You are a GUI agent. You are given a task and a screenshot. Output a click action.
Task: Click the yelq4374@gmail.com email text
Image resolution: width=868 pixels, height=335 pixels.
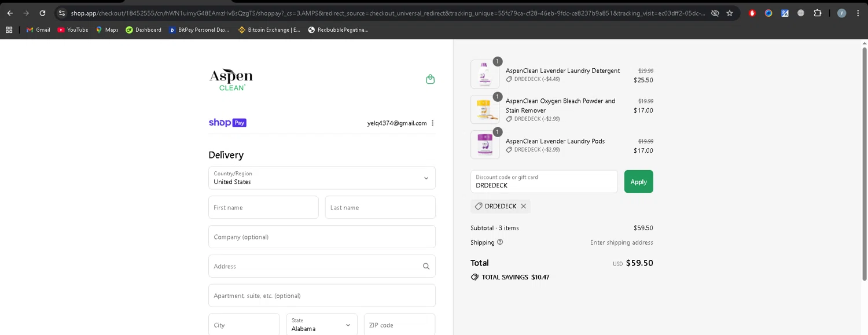pyautogui.click(x=397, y=123)
